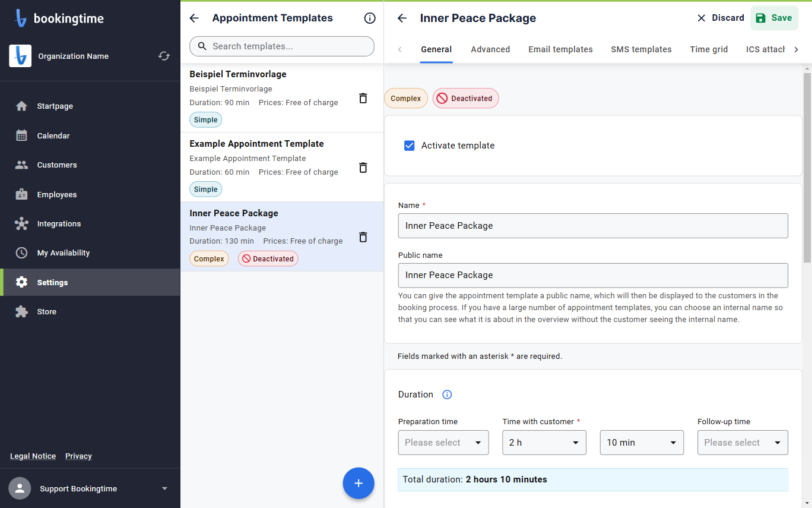Viewport: 812px width, 508px height.
Task: Switch to the Email templates tab
Action: tap(560, 49)
